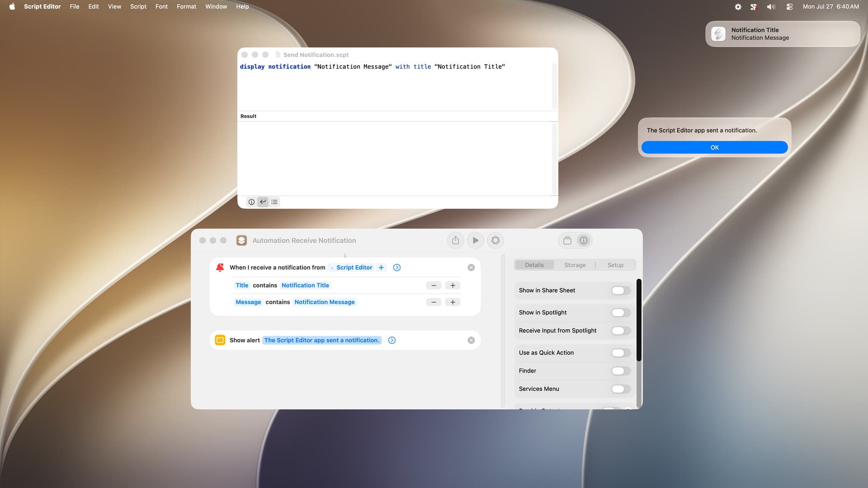Switch to the Details tab
Viewport: 868px width, 488px height.
click(x=534, y=265)
